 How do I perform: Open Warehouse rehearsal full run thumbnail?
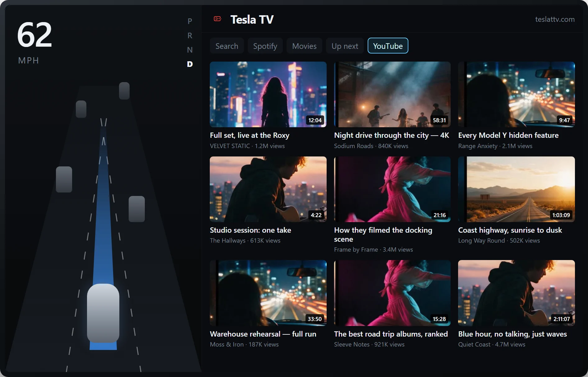(268, 293)
